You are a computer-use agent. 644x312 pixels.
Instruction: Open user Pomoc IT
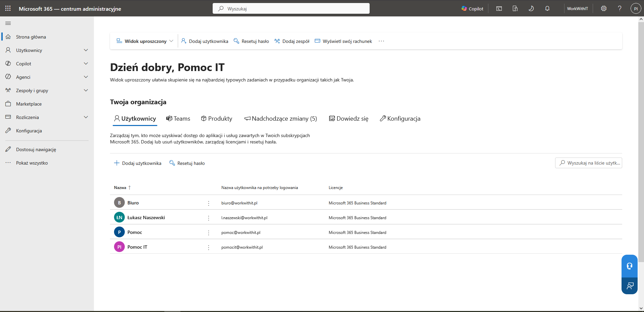click(x=137, y=247)
